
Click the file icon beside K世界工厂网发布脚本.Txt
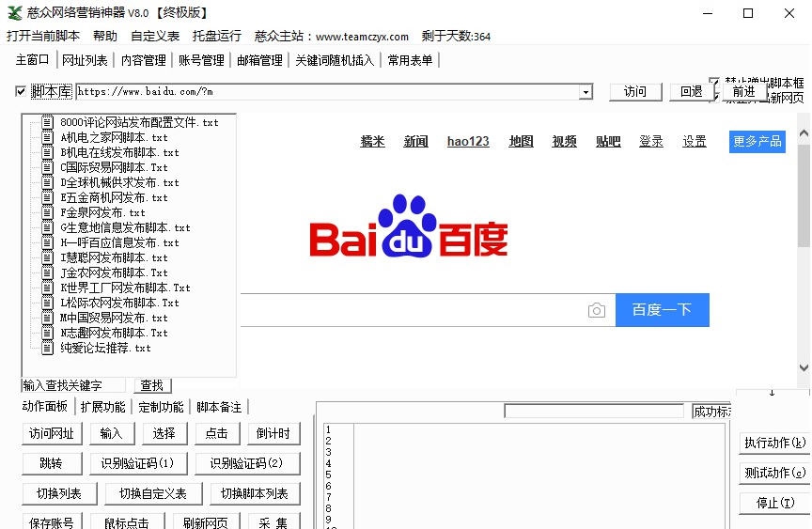click(x=47, y=288)
